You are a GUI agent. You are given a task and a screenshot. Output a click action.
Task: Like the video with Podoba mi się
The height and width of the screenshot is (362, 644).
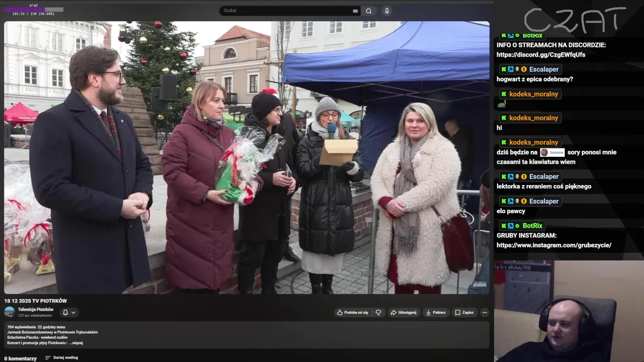coord(353,312)
